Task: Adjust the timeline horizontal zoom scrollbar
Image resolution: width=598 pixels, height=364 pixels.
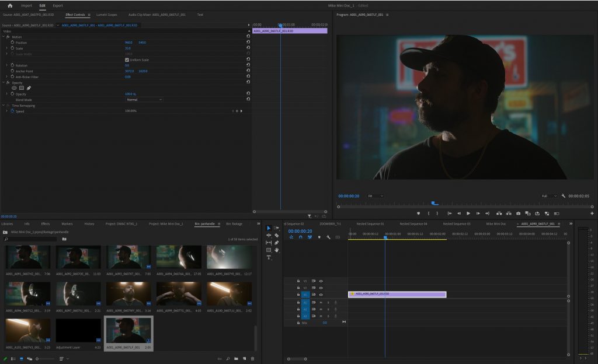Action: point(297,359)
